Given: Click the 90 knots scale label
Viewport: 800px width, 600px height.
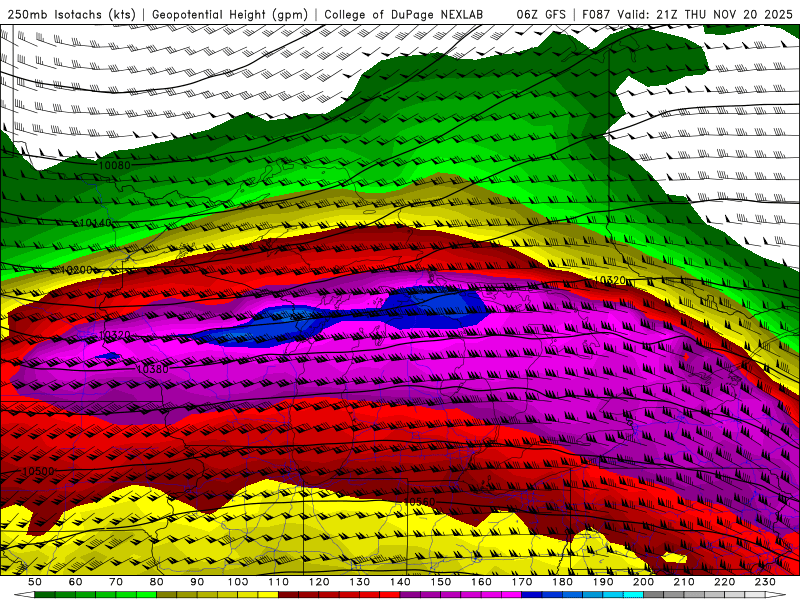Looking at the screenshot, I should [197, 582].
